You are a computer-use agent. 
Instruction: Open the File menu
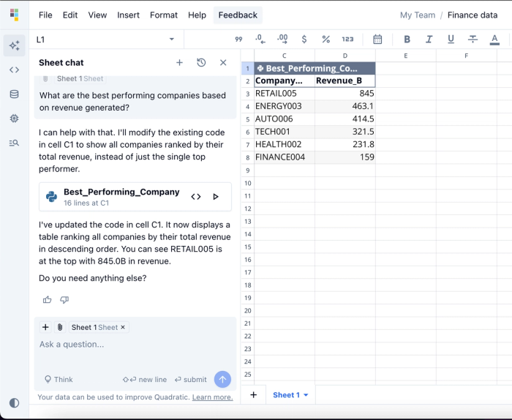pos(45,15)
